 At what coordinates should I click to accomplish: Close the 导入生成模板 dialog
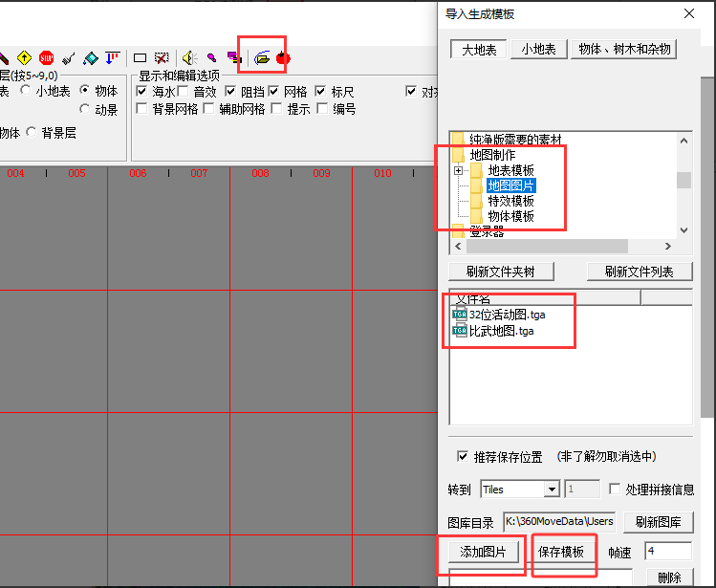coord(689,13)
